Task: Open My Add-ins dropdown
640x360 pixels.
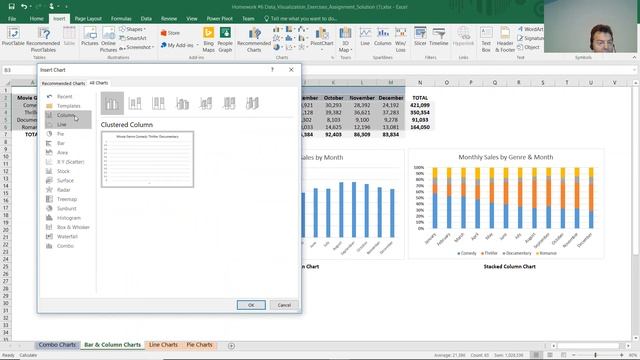Action: click(x=180, y=45)
